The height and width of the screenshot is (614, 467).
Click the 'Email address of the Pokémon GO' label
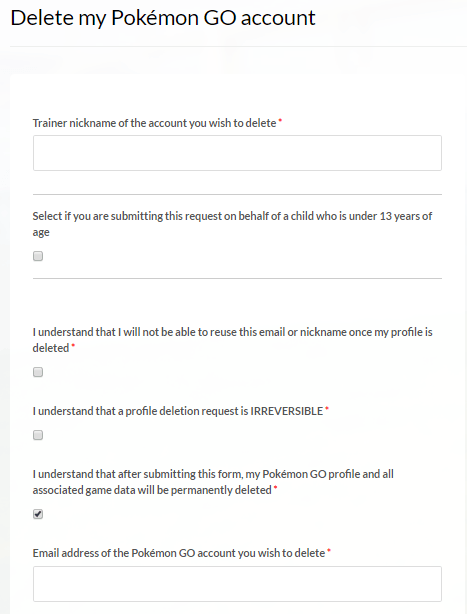(x=179, y=553)
